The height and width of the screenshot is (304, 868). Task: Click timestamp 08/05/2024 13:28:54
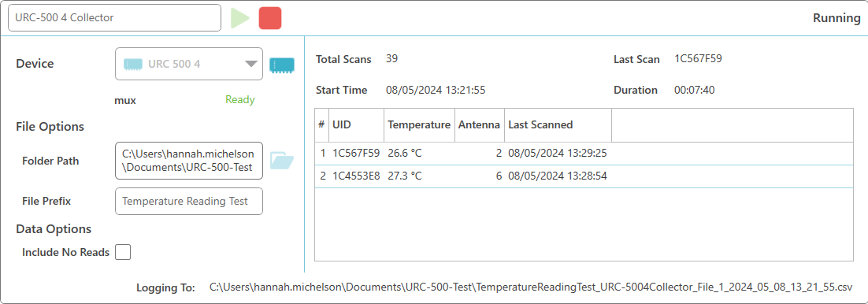[558, 176]
